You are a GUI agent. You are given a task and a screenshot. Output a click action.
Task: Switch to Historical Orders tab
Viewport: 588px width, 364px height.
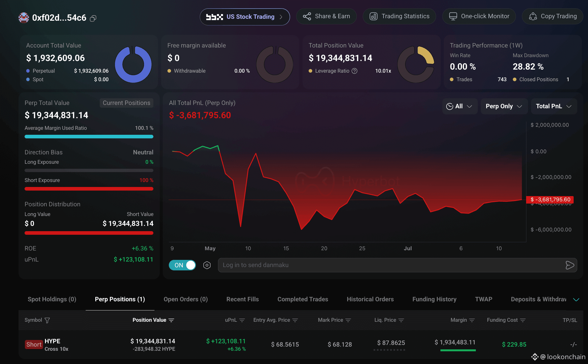pyautogui.click(x=370, y=299)
